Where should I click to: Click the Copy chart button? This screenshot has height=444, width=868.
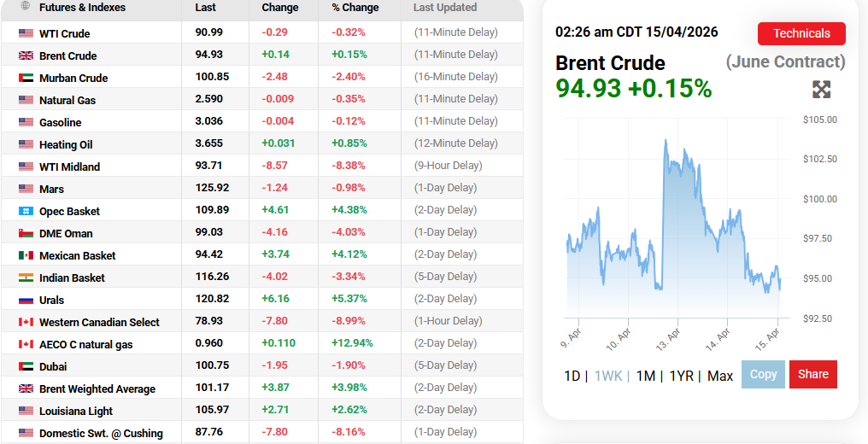(x=763, y=374)
